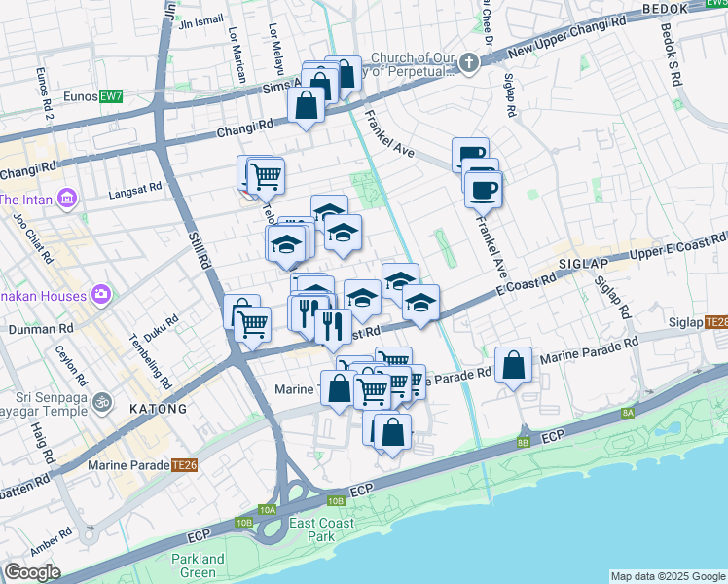The height and width of the screenshot is (584, 728).
Task: Click the 10A expressway exit badge
Action: point(268,510)
